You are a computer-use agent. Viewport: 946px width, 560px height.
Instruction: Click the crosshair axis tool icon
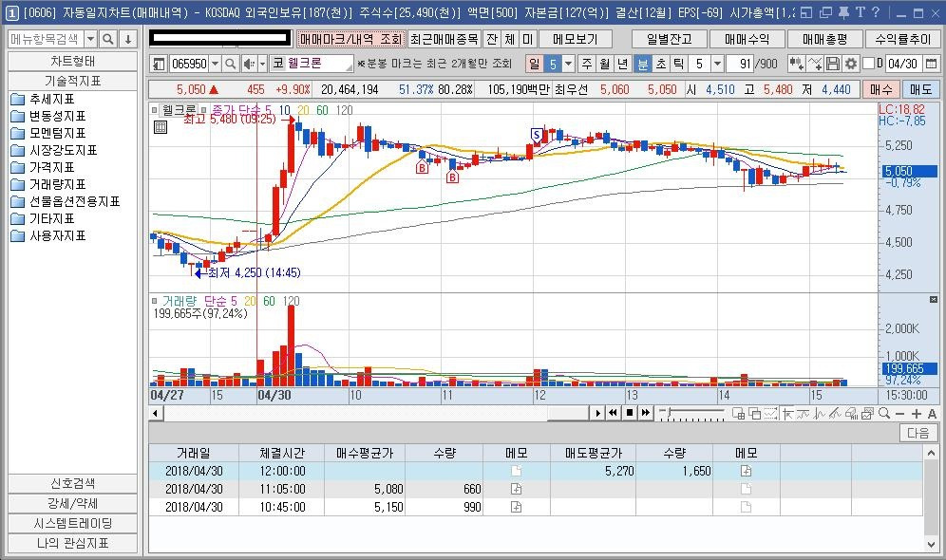pyautogui.click(x=788, y=414)
